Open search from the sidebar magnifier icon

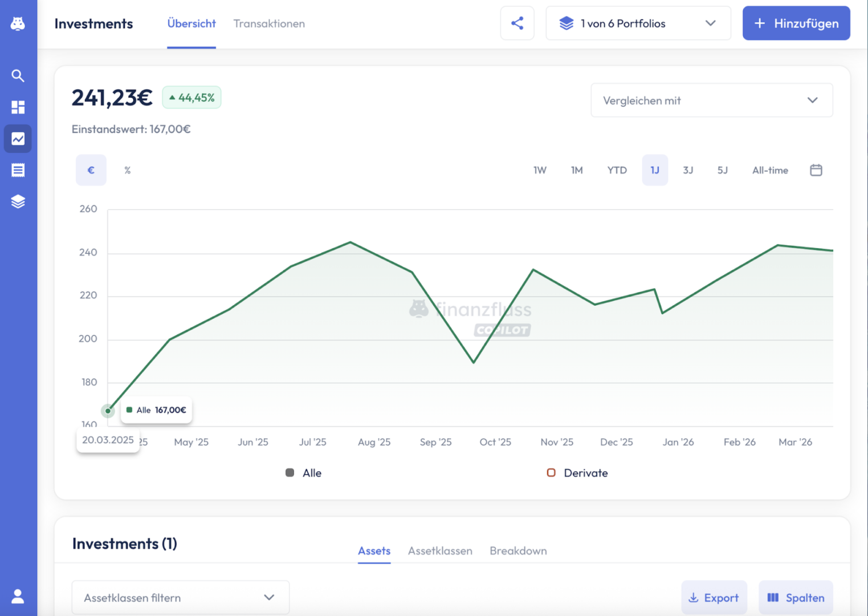click(18, 76)
